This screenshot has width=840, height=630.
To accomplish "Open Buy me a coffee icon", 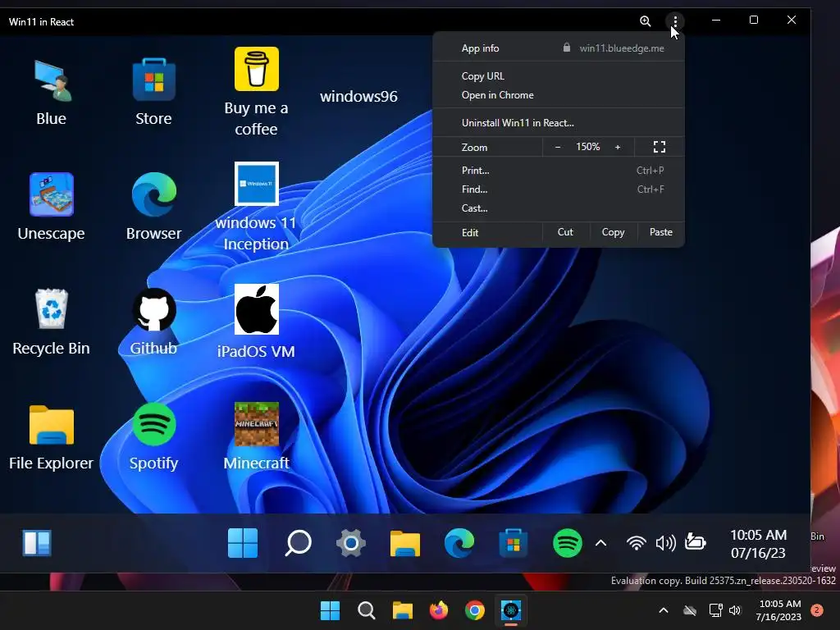I will tap(257, 92).
